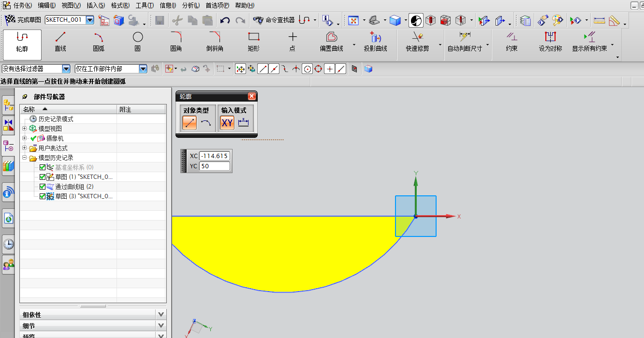The width and height of the screenshot is (644, 338).
Task: Select the 偏置曲线 offset curve tool
Action: point(331,42)
